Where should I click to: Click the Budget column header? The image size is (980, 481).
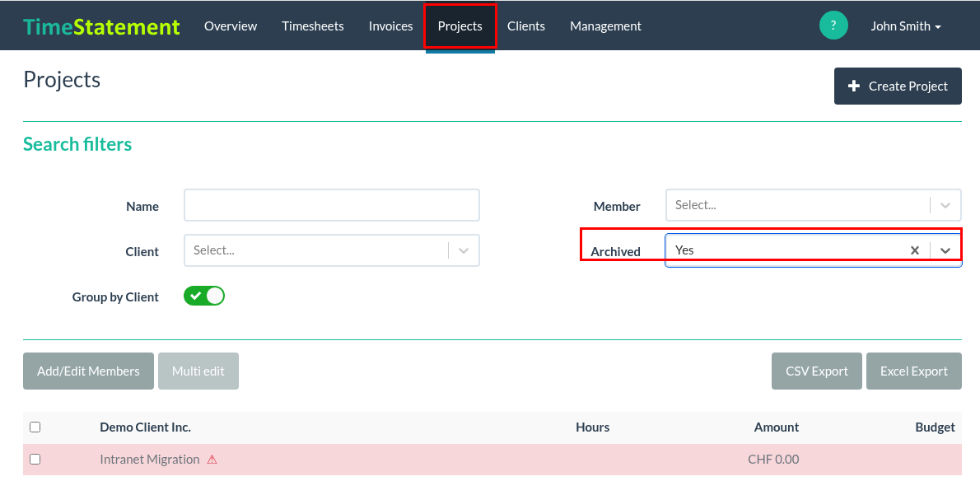[935, 427]
